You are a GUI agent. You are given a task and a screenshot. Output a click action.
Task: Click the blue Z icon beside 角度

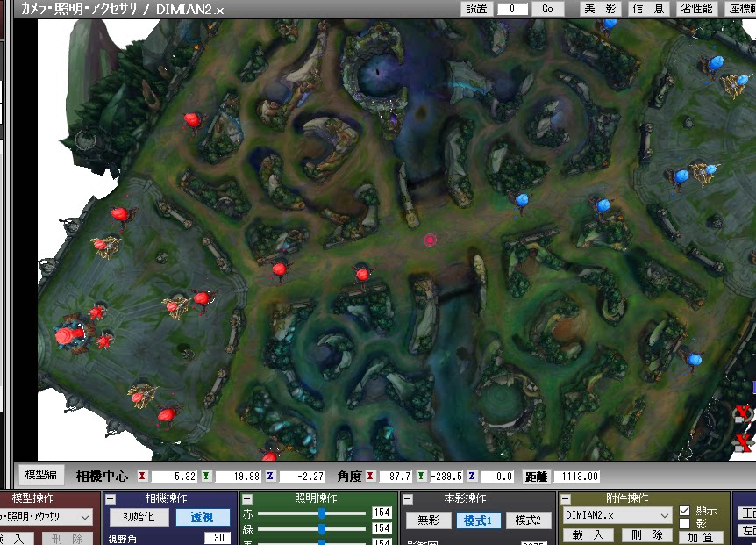click(x=472, y=477)
